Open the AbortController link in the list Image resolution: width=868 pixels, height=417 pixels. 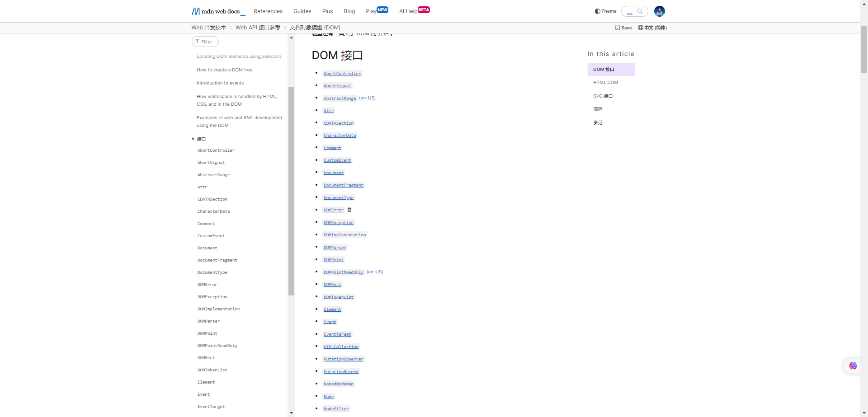pos(342,74)
